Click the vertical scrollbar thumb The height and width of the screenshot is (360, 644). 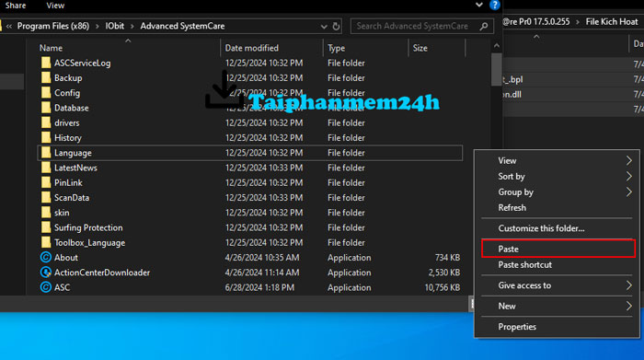(496, 69)
